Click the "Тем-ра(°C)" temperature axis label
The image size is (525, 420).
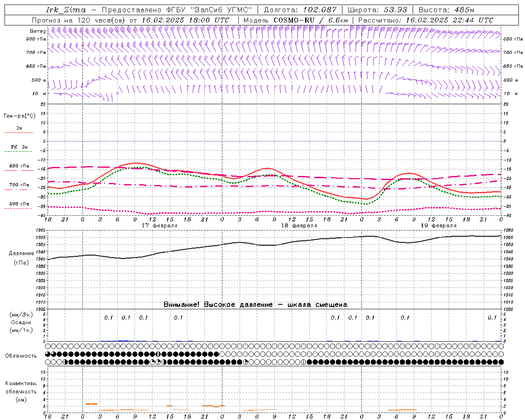coord(19,116)
